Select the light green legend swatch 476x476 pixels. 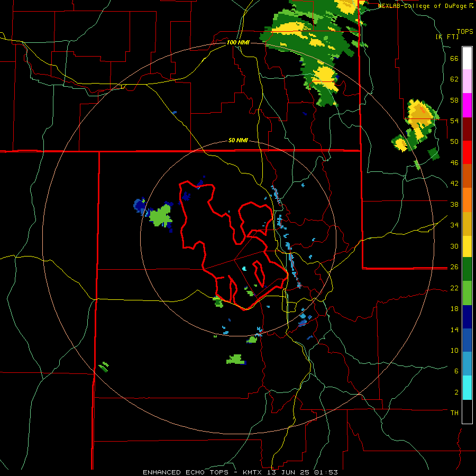click(x=467, y=293)
